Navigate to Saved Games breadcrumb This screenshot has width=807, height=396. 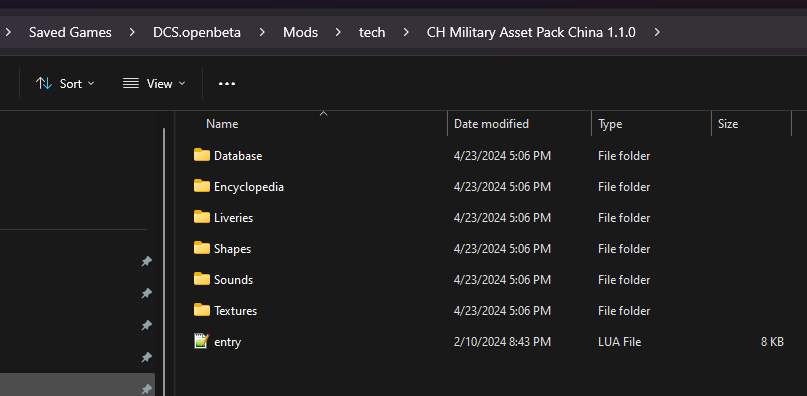(70, 32)
